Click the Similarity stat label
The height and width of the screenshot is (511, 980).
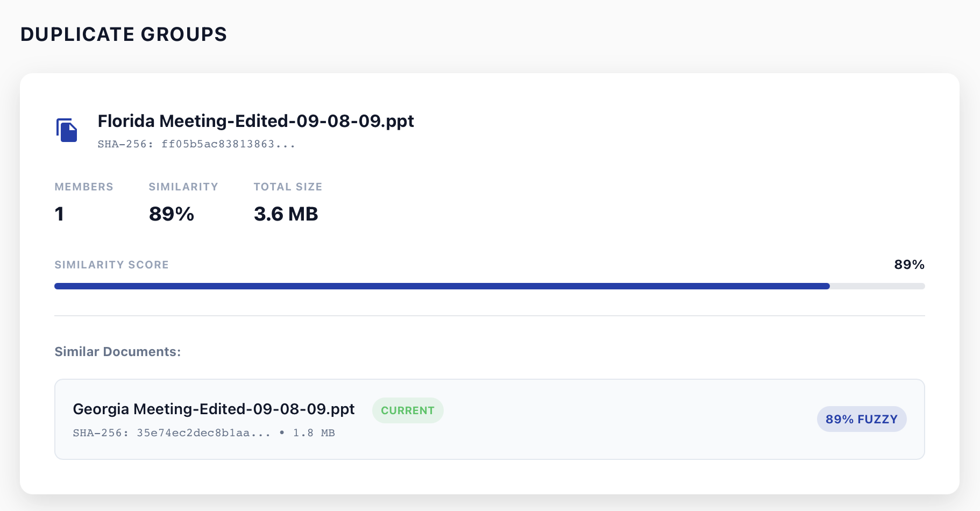(x=183, y=187)
